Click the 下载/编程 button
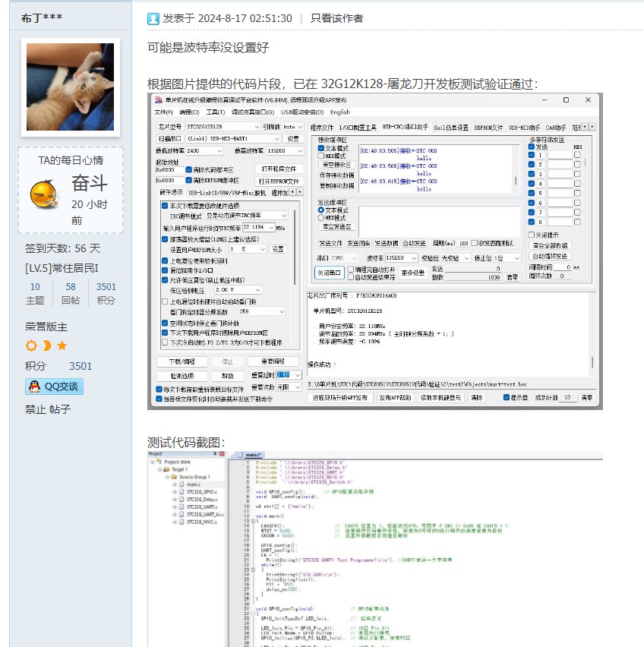The width and height of the screenshot is (644, 647). pyautogui.click(x=182, y=361)
